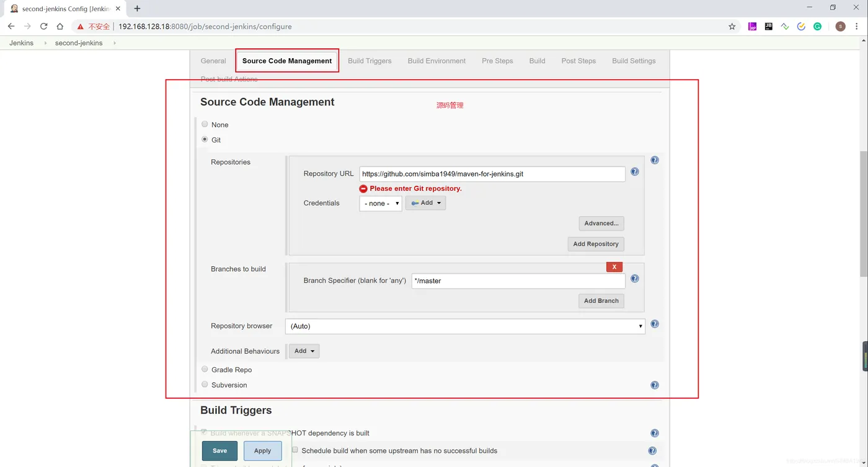Screen dimensions: 868x467
Task: Open help icon beside Repository URL
Action: point(635,172)
